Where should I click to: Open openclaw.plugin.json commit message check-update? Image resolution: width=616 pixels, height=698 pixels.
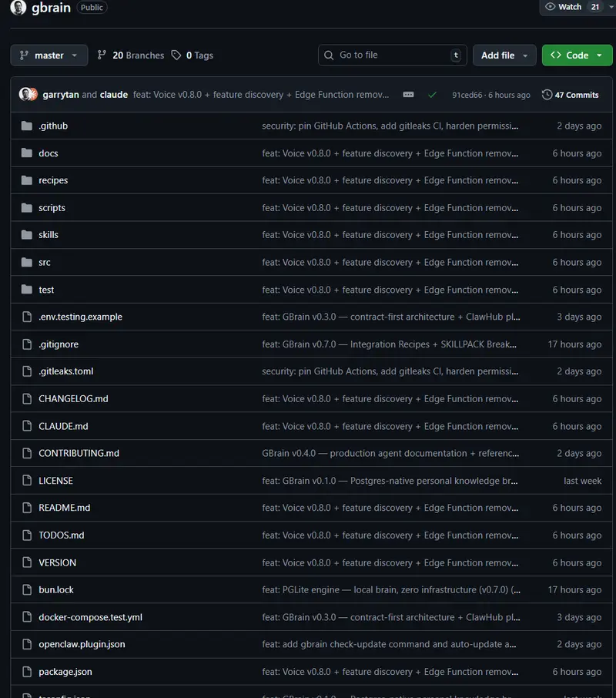click(x=389, y=645)
